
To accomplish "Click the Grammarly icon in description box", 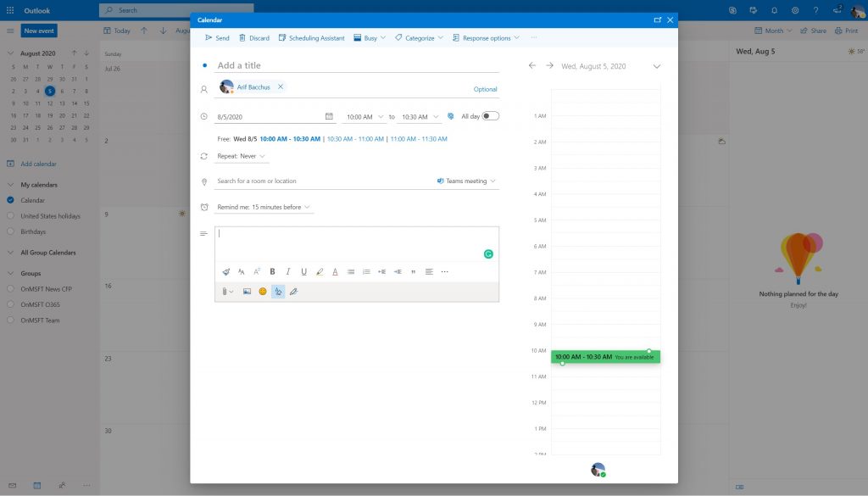I will (x=488, y=254).
